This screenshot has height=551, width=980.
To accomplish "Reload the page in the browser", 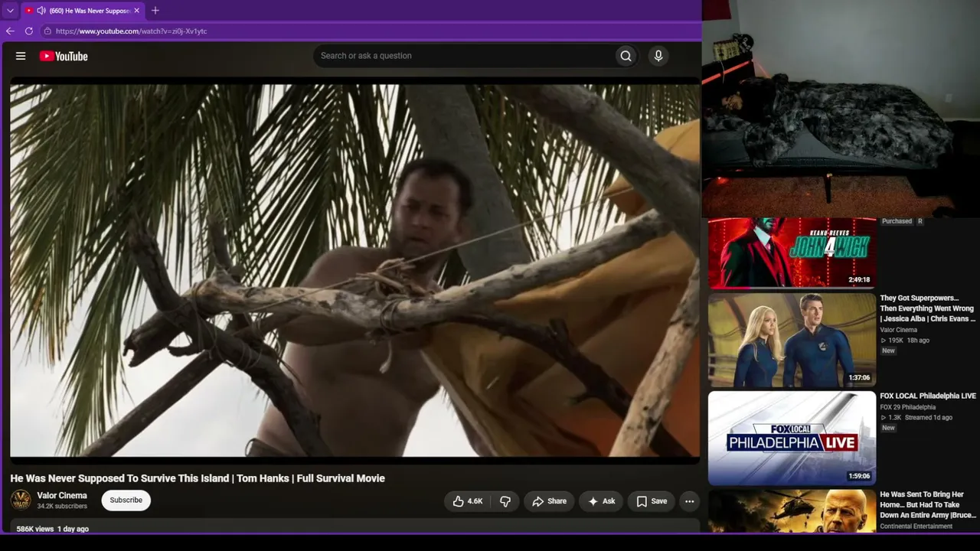I will 29,31.
